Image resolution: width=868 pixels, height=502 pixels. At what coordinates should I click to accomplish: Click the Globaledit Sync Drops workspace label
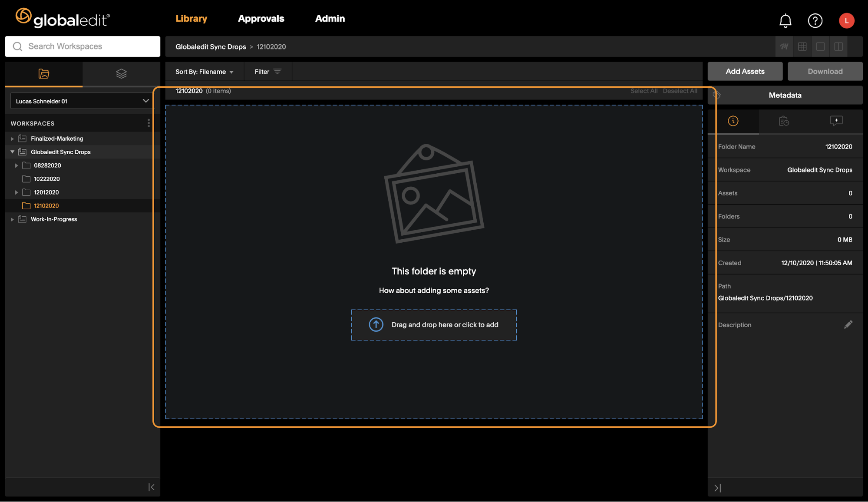click(61, 152)
